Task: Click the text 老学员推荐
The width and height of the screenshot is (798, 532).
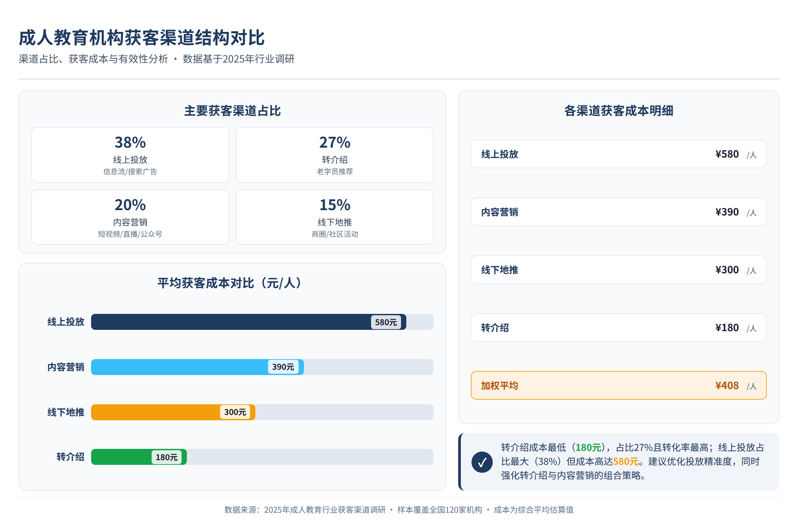Action: 334,171
